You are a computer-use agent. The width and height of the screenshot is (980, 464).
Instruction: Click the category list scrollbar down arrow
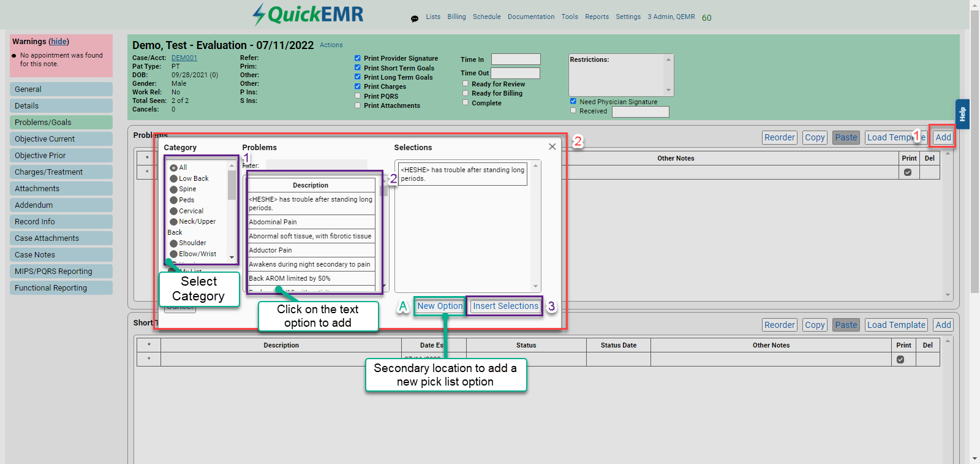pos(232,257)
